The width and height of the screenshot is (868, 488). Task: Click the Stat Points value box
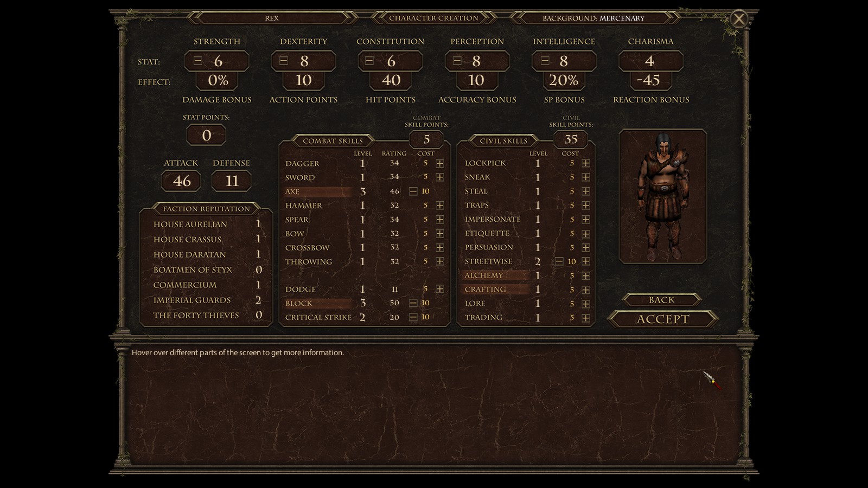click(x=206, y=135)
